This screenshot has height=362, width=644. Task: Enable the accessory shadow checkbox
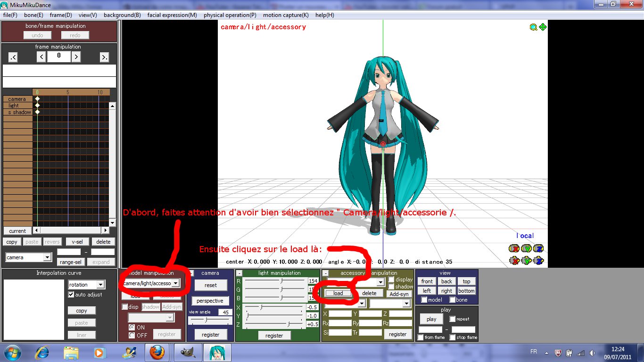(391, 287)
